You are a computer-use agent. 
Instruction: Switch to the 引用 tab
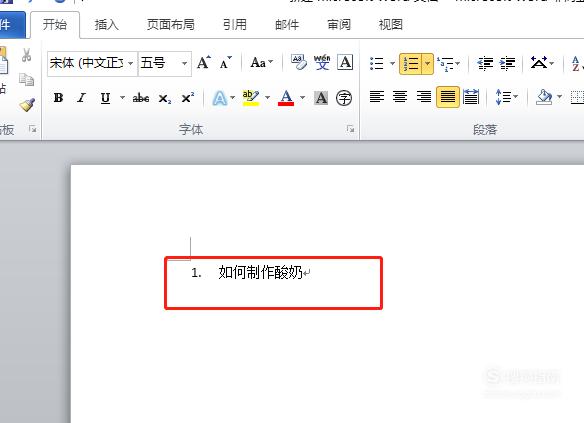tap(235, 25)
